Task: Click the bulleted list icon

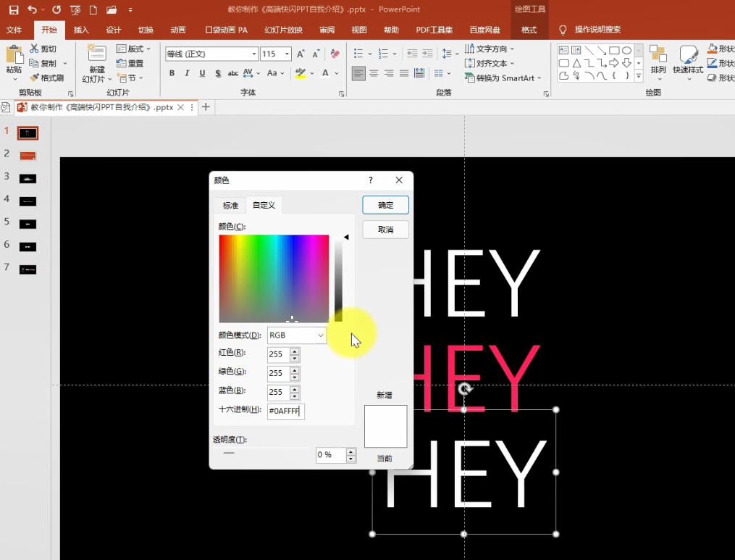Action: (x=358, y=54)
